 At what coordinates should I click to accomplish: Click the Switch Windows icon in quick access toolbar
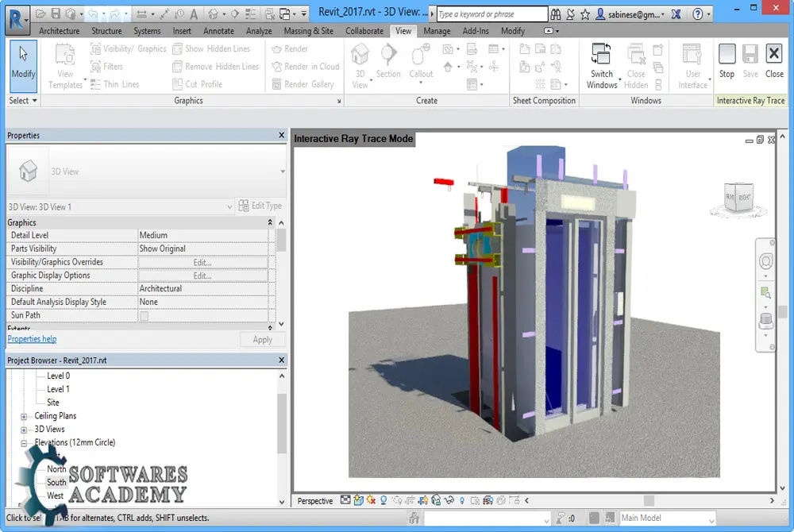point(285,13)
